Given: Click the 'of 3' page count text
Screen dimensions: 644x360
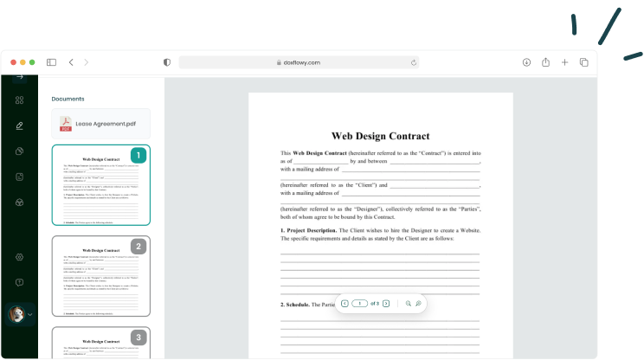Looking at the screenshot, I should coord(375,304).
